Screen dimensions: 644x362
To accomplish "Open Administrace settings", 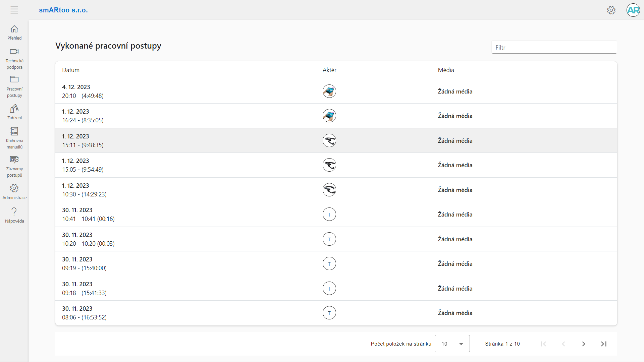I will point(14,192).
